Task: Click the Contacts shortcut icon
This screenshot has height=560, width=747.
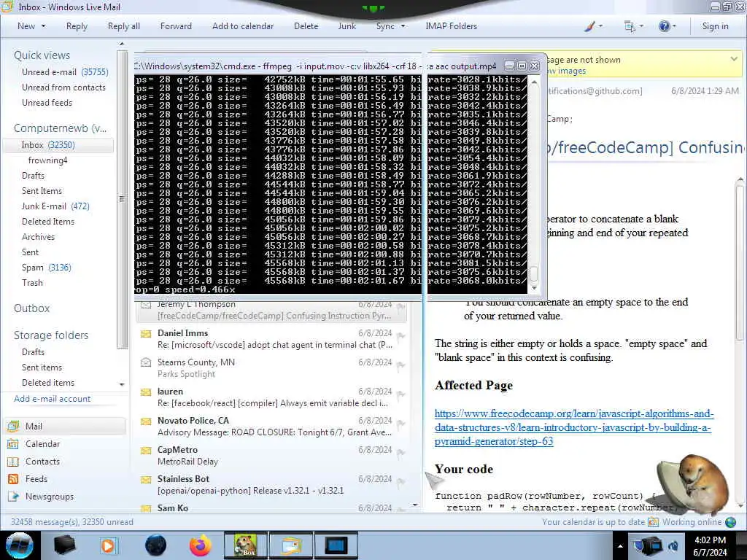Action: [13, 462]
